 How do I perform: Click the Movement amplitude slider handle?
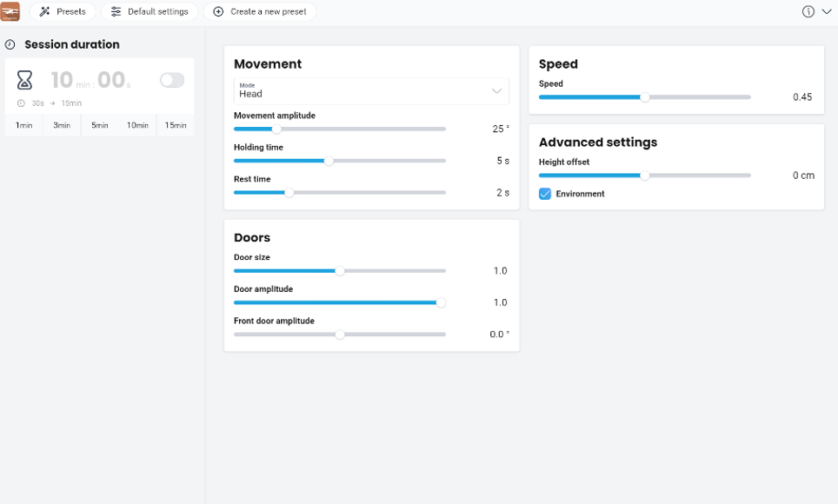point(276,129)
